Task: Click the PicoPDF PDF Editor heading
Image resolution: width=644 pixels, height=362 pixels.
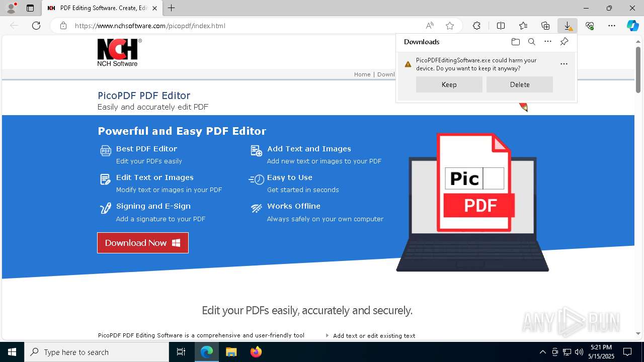Action: coord(144,96)
